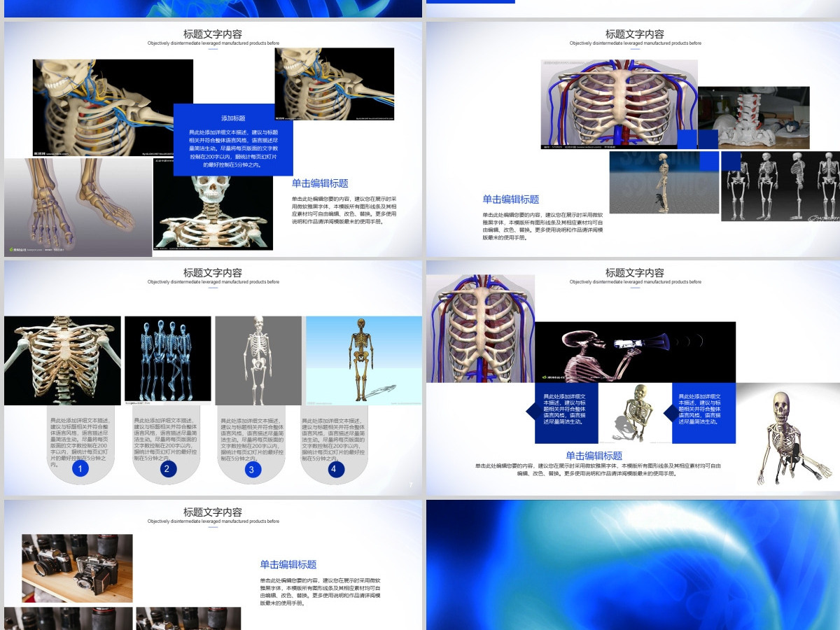This screenshot has height=630, width=840.
Task: Select the large crouching skeleton image
Action: 787,435
